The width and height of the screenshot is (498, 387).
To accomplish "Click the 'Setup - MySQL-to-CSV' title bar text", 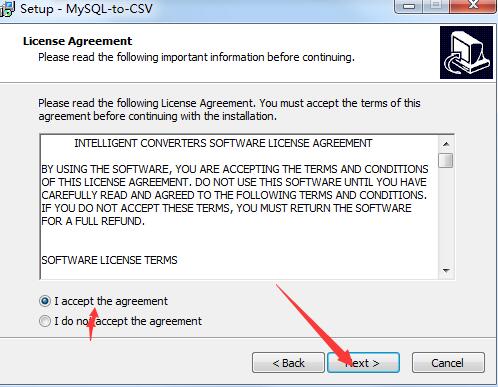I will coord(86,8).
